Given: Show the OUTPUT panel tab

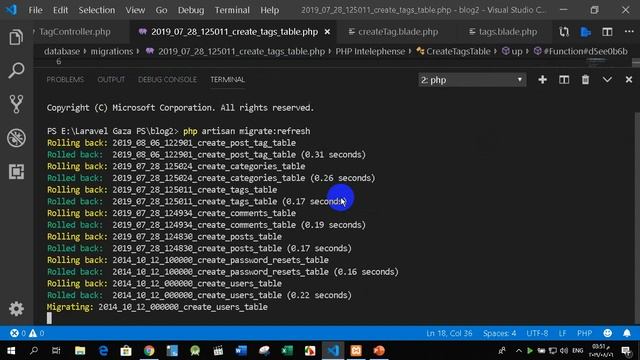Looking at the screenshot, I should tap(111, 79).
